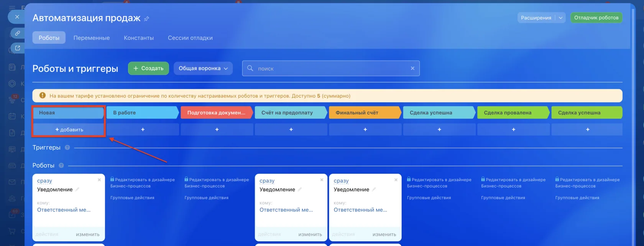
Task: Add a trigger with plus under Сделка провалена
Action: click(x=514, y=130)
